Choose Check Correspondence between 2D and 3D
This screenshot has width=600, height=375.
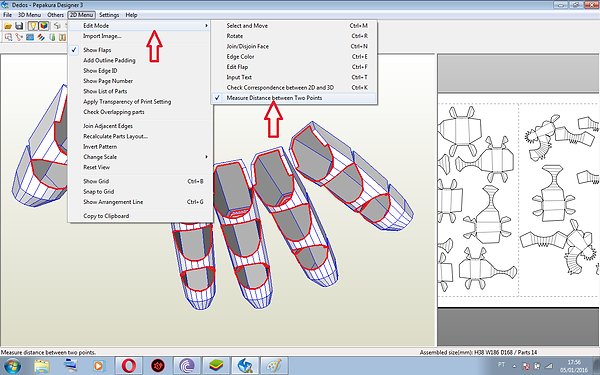pos(294,88)
